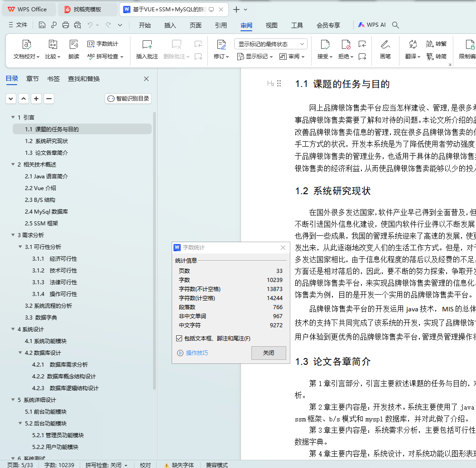Open 查找和替换 in navigation pane
Viewport: 476px width, 468px height.
[84, 79]
